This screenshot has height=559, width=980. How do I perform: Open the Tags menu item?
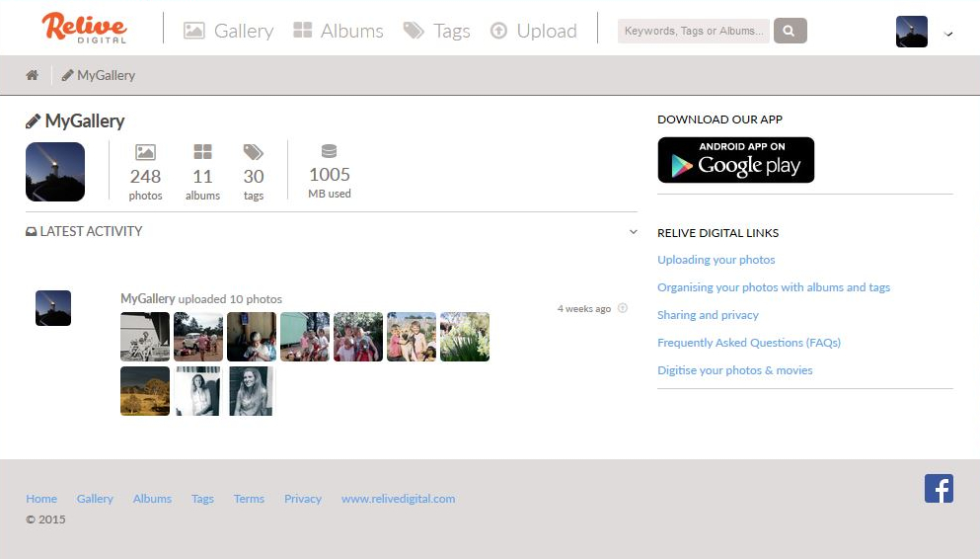tap(436, 31)
